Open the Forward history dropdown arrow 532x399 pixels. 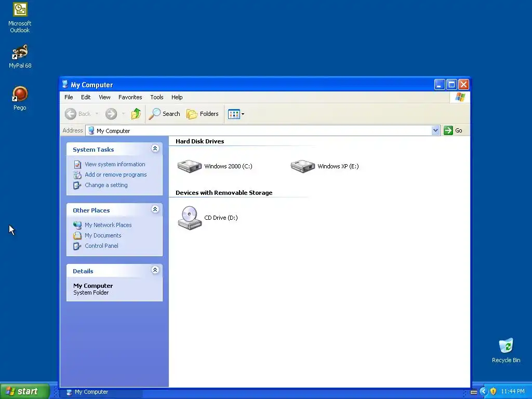(x=123, y=114)
